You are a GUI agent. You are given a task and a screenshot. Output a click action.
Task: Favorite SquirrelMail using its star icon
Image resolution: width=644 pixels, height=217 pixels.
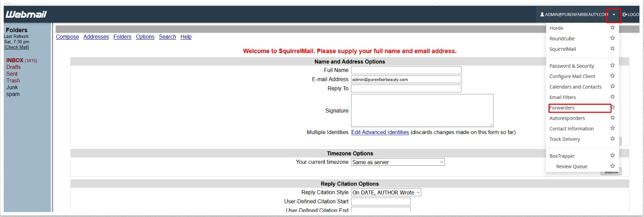(x=612, y=49)
